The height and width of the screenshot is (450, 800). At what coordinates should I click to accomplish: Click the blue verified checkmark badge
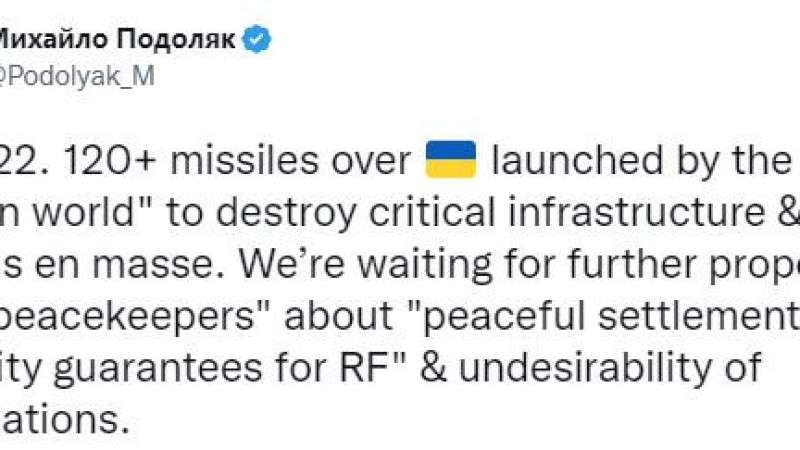[x=257, y=39]
